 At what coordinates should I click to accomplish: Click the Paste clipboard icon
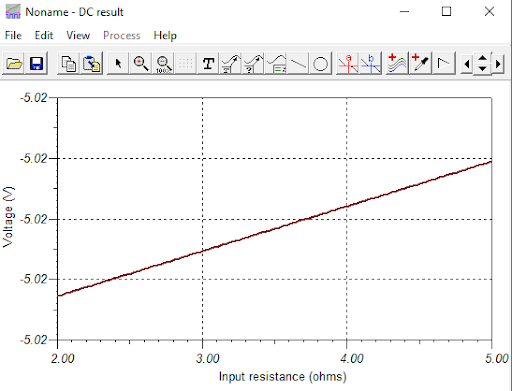point(91,63)
